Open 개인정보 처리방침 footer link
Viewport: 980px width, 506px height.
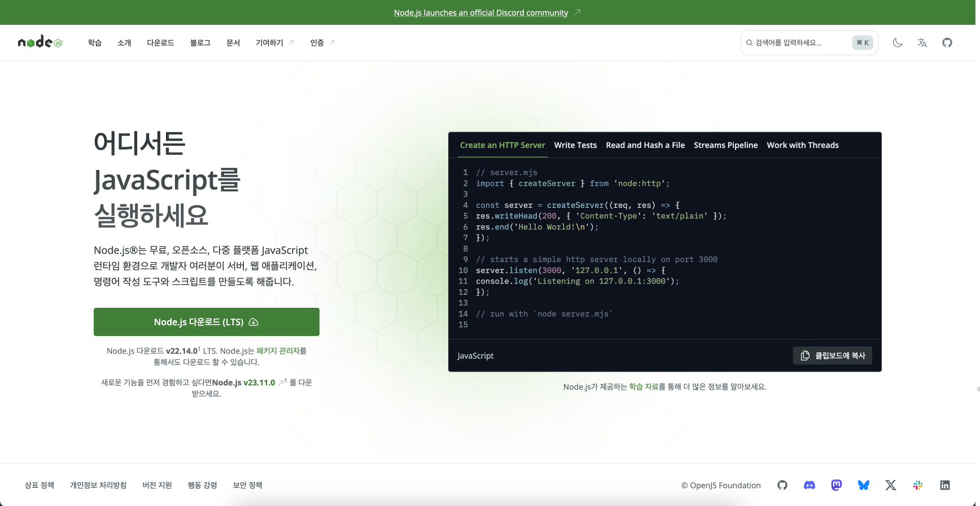click(x=98, y=485)
